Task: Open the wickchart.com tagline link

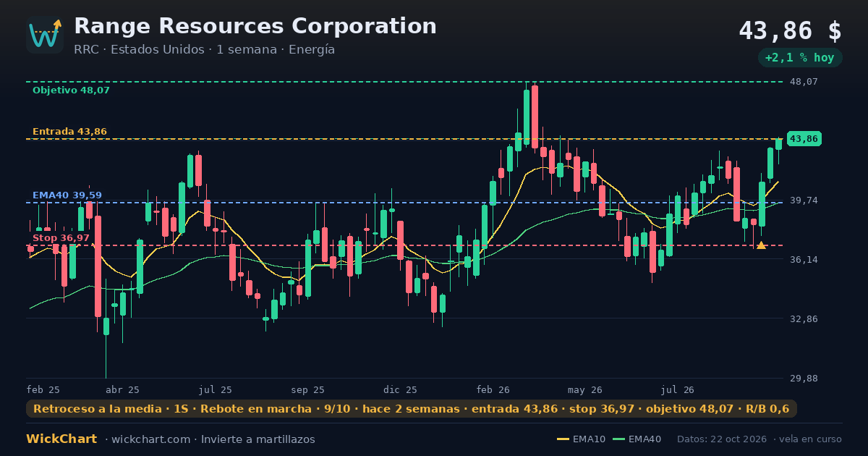Action: click(x=210, y=439)
